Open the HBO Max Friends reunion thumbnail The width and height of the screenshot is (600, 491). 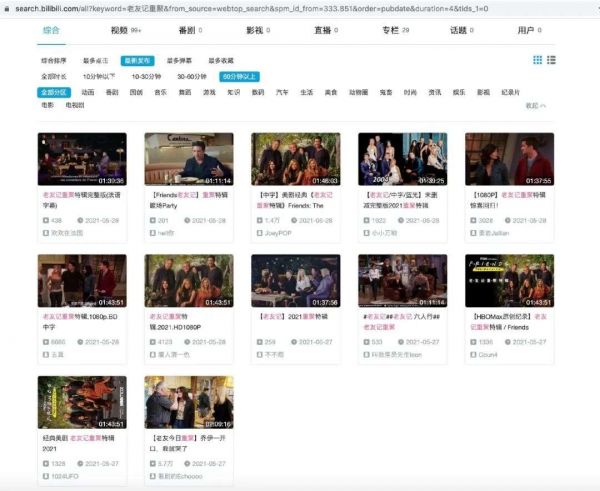pyautogui.click(x=509, y=280)
